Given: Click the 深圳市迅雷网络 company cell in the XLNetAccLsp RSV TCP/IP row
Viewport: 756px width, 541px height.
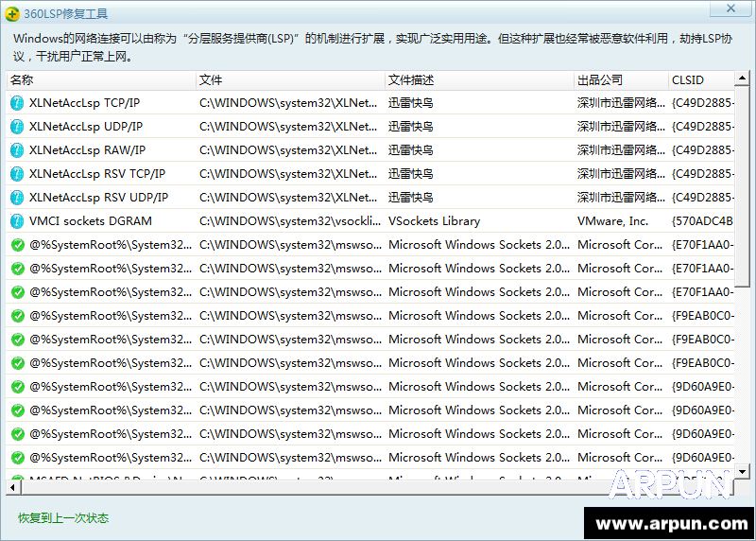Looking at the screenshot, I should (x=621, y=174).
